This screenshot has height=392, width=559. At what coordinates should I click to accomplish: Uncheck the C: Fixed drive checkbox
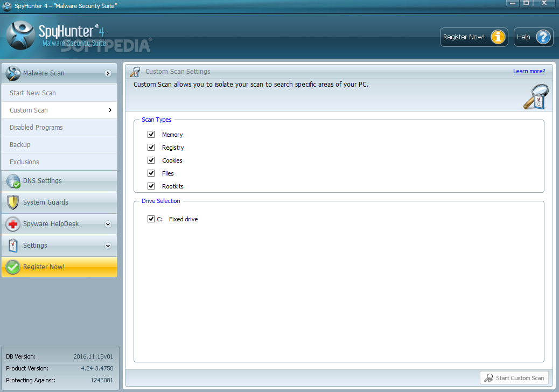tap(151, 219)
